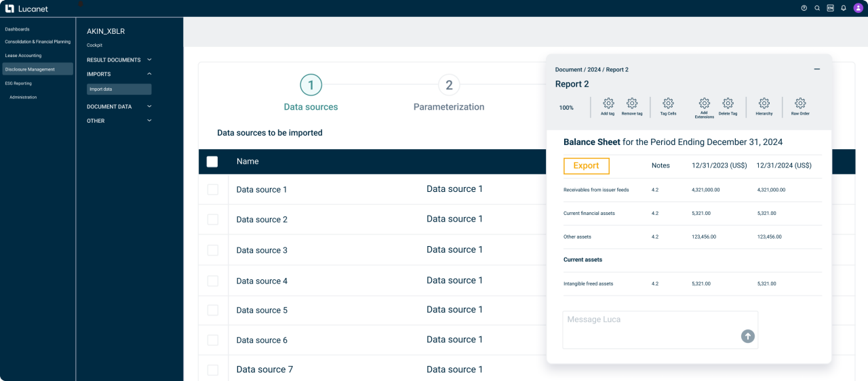The height and width of the screenshot is (381, 868).
Task: Select the Tag Cells tool
Action: click(668, 104)
